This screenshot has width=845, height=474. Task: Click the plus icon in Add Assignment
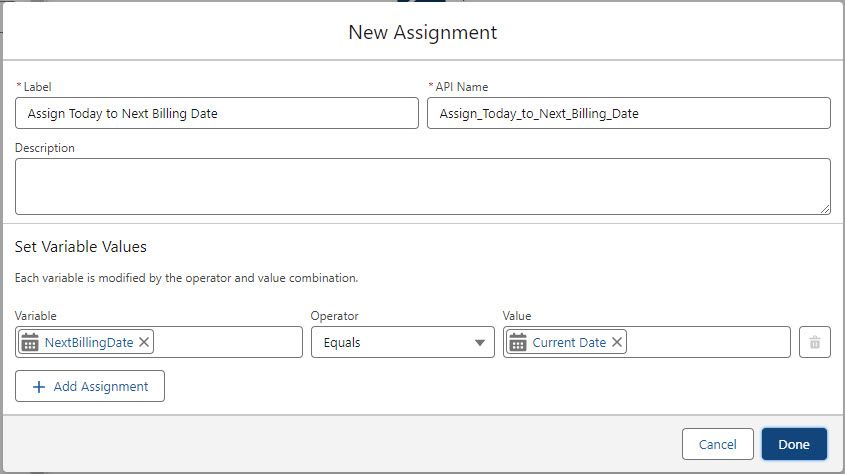point(39,387)
